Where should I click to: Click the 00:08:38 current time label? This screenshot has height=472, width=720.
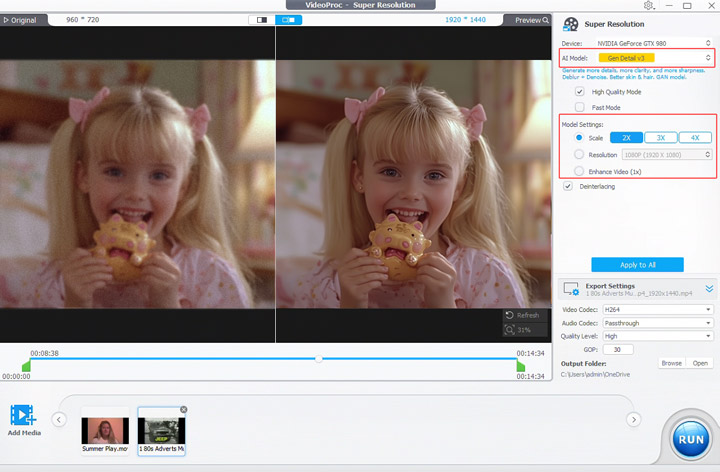click(x=45, y=353)
